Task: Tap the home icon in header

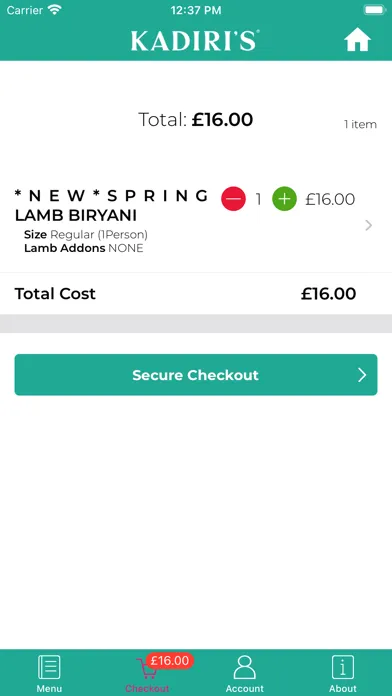Action: click(357, 40)
